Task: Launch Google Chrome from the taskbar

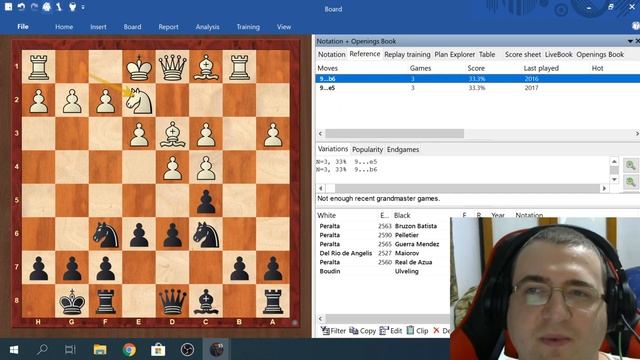Action: (129, 350)
